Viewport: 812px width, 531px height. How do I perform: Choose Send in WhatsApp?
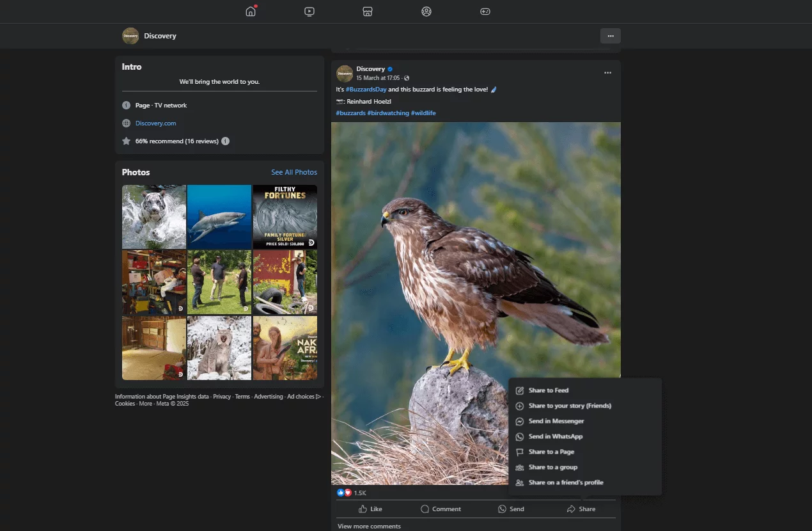coord(585,436)
